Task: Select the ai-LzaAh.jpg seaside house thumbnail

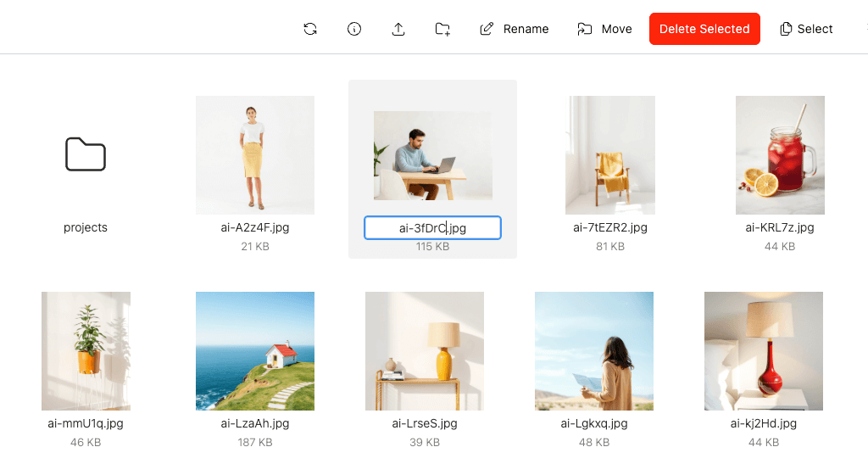Action: click(255, 351)
